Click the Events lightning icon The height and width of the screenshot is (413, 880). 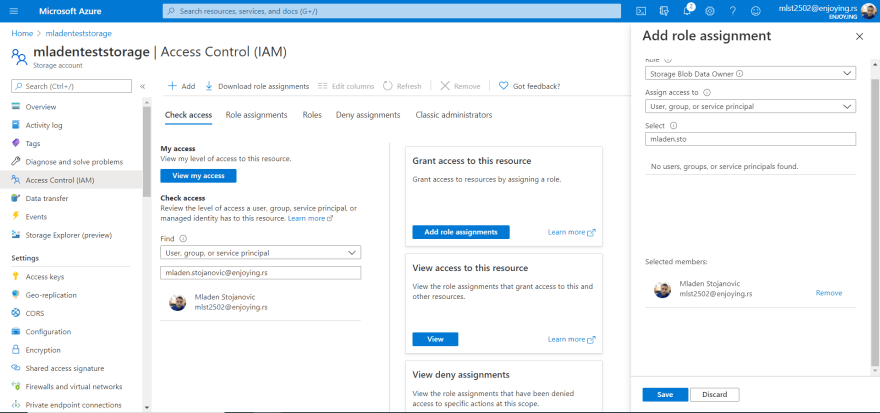(16, 217)
